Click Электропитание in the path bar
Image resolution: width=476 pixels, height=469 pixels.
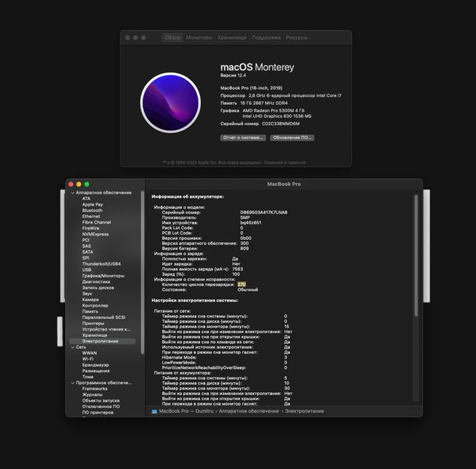click(304, 411)
